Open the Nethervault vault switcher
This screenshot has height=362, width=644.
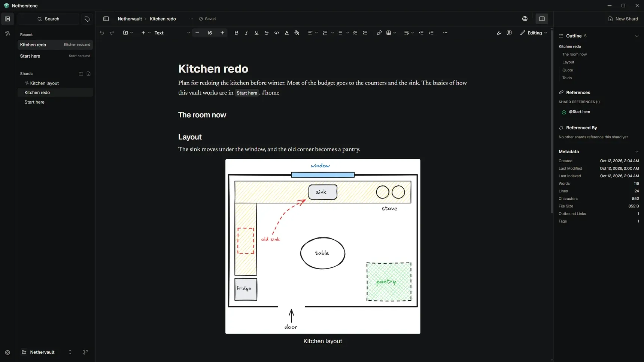pos(47,352)
